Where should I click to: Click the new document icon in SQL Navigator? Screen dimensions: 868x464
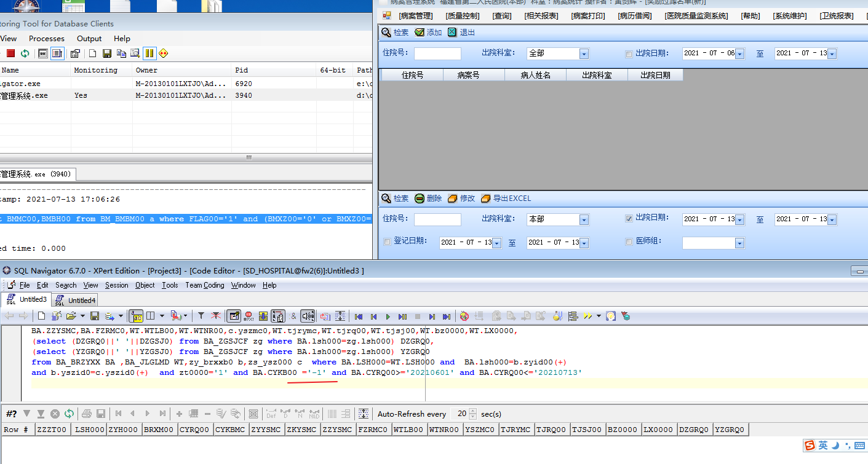coord(41,316)
